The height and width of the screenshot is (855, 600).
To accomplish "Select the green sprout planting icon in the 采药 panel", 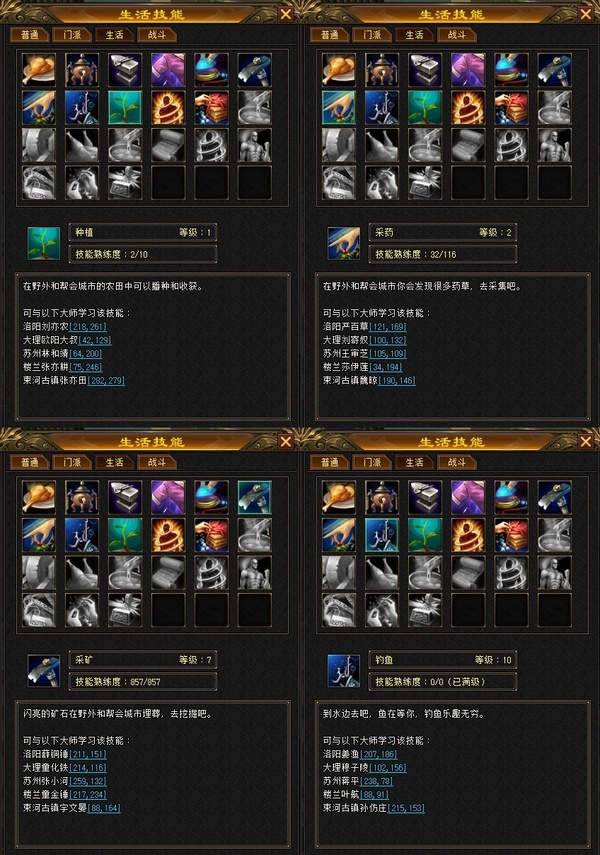I will coord(425,108).
